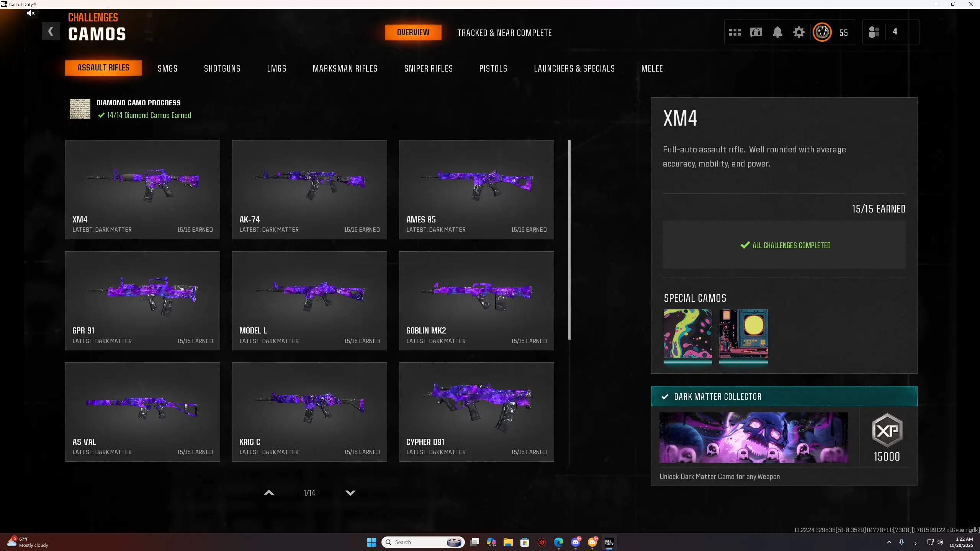Open Tracked & Near Complete
Screen dimensions: 980x551
click(504, 33)
